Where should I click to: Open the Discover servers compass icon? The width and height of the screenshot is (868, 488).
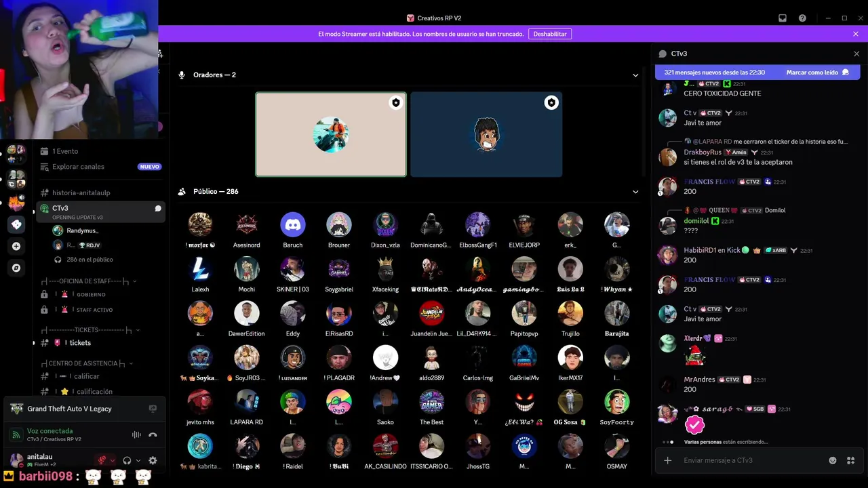[x=16, y=268]
